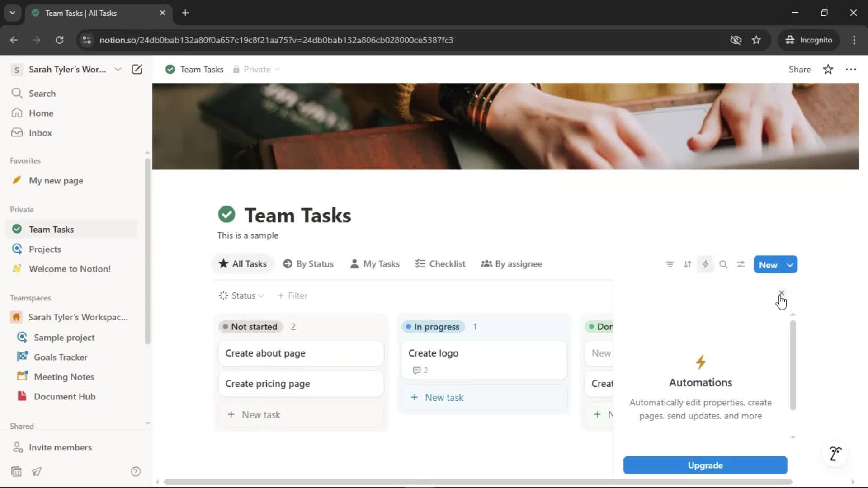The width and height of the screenshot is (868, 488).
Task: Favorite this page with the star icon
Action: 828,69
